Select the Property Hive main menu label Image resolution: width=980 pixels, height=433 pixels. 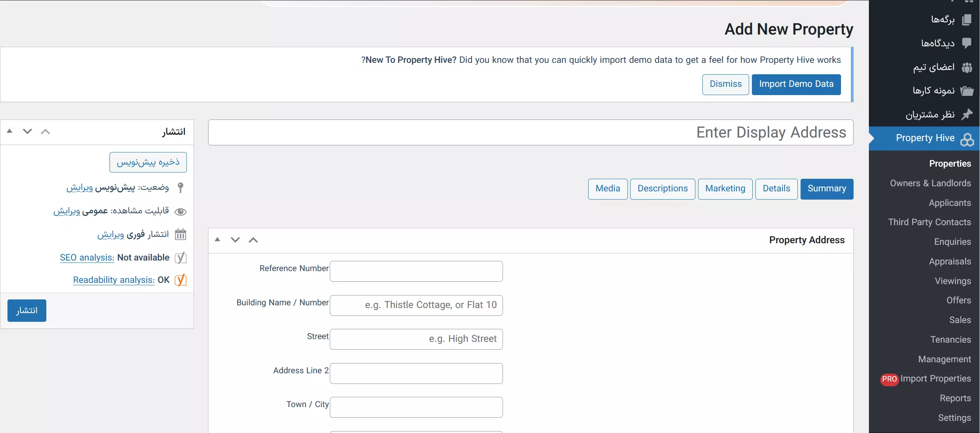point(925,138)
